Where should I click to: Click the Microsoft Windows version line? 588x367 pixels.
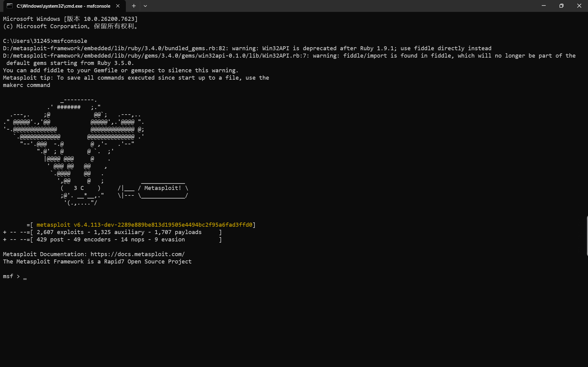[x=70, y=19]
